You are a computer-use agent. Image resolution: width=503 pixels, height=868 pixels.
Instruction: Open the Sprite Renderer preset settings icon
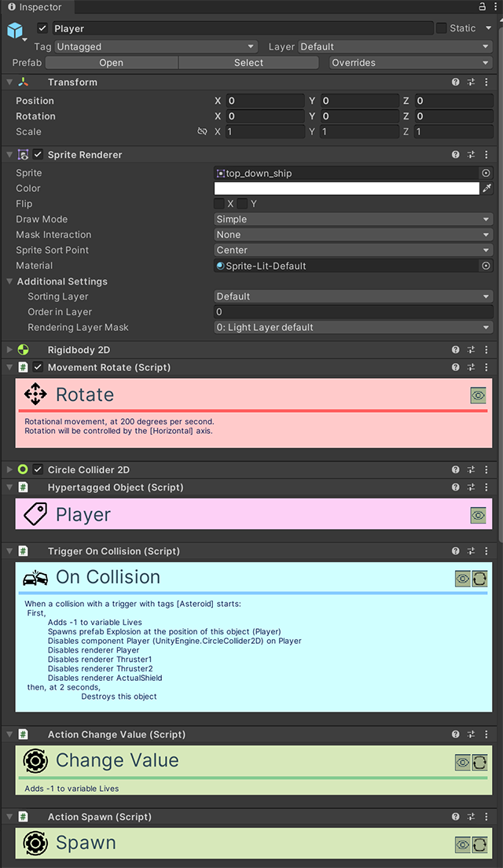(x=472, y=155)
